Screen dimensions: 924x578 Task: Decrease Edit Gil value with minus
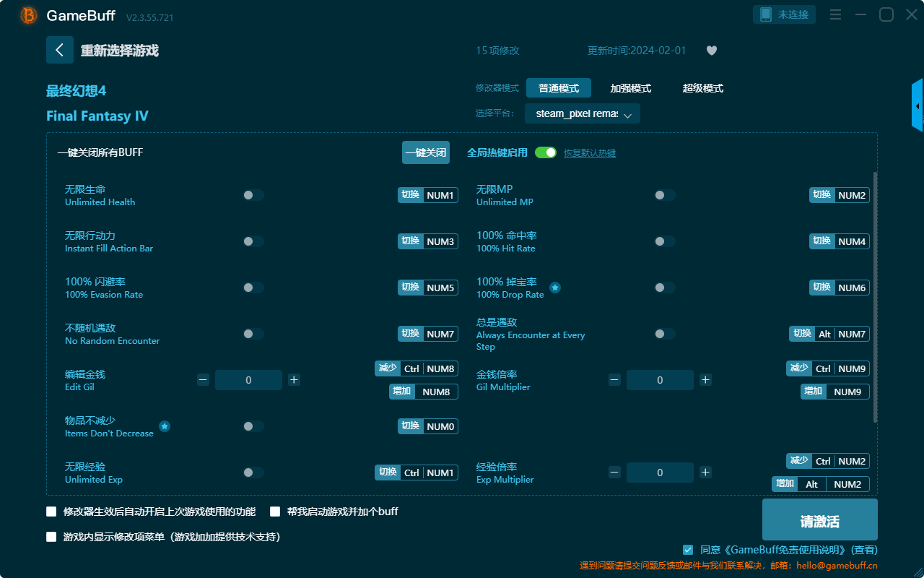pos(203,380)
